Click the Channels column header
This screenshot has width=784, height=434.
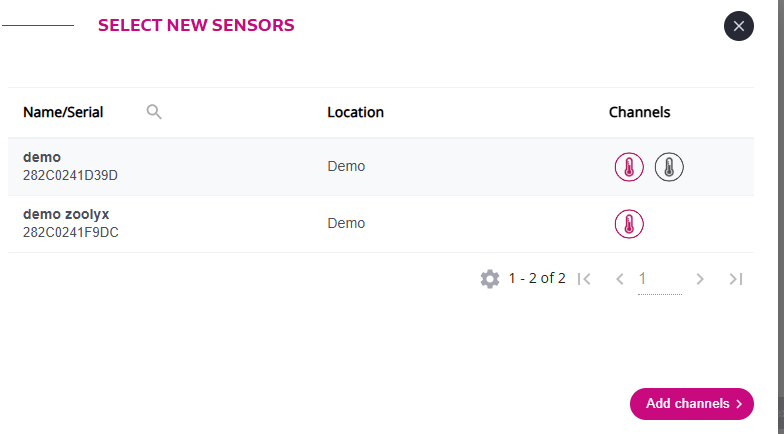pos(639,112)
